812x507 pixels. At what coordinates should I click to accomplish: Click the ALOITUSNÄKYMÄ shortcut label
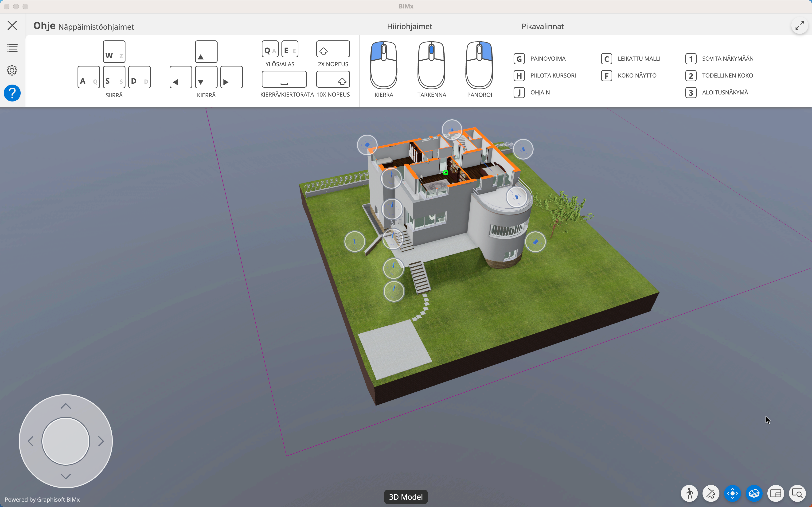pyautogui.click(x=725, y=93)
